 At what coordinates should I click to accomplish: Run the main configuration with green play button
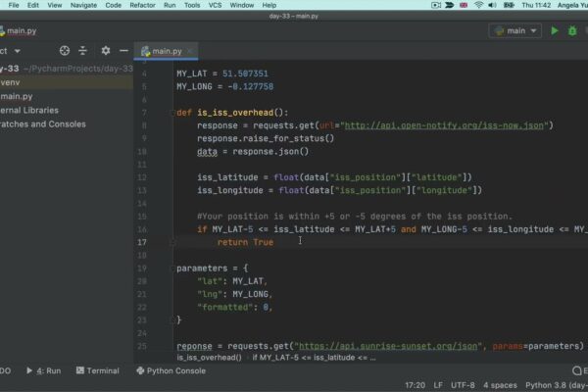tap(555, 30)
